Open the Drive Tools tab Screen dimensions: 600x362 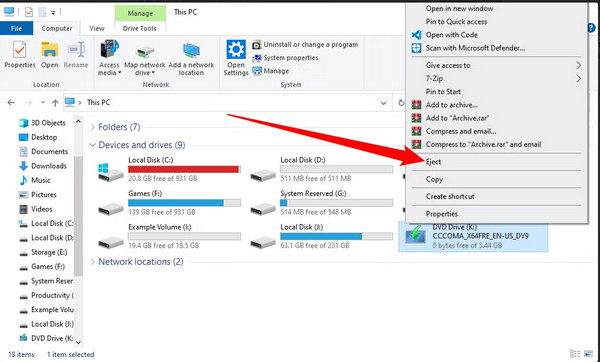click(x=140, y=28)
